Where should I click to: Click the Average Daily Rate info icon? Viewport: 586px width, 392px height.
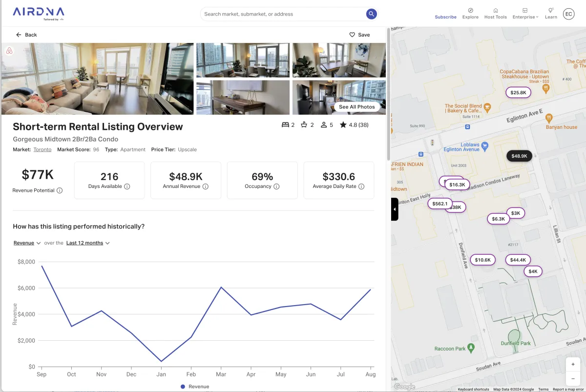click(x=361, y=186)
